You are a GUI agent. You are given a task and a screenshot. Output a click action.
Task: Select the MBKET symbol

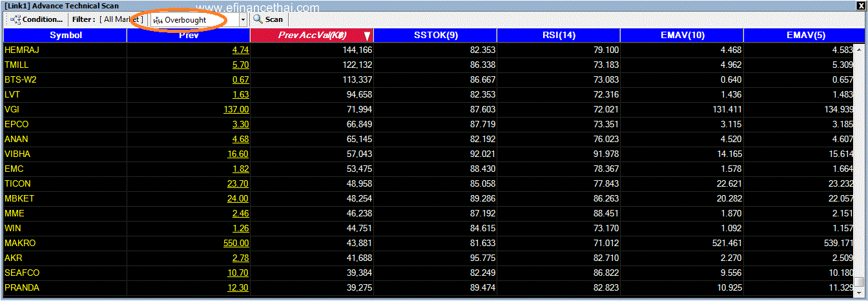pos(18,198)
